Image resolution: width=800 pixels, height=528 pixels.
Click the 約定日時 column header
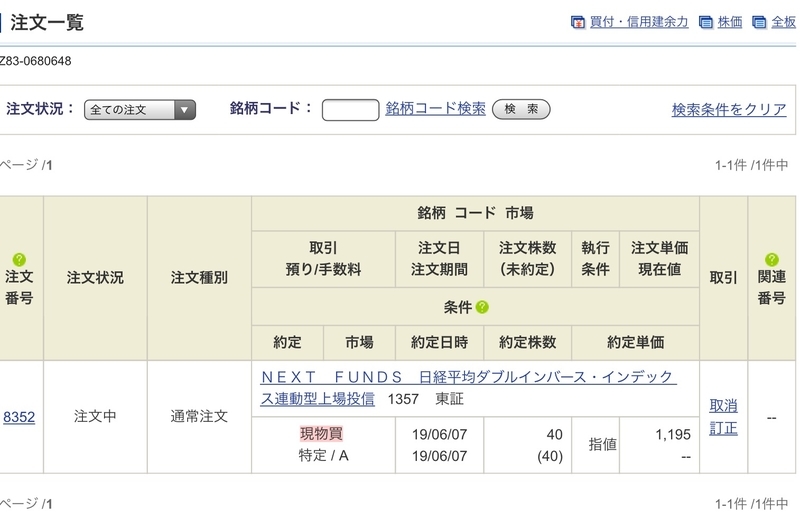439,342
